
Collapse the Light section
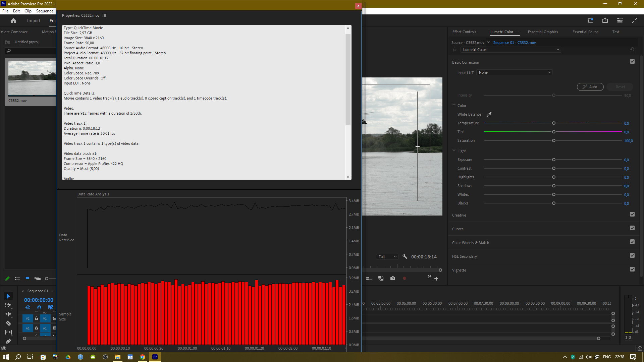[x=454, y=151]
